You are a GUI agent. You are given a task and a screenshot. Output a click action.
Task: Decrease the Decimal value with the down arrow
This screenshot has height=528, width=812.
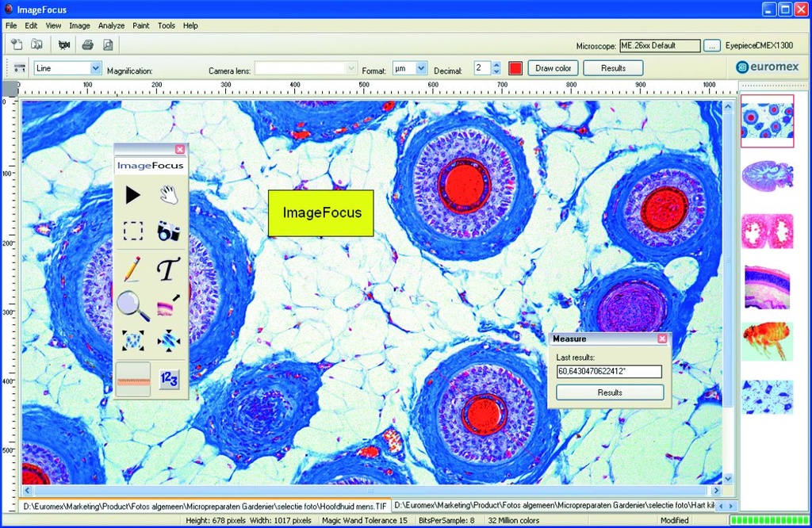(x=496, y=71)
